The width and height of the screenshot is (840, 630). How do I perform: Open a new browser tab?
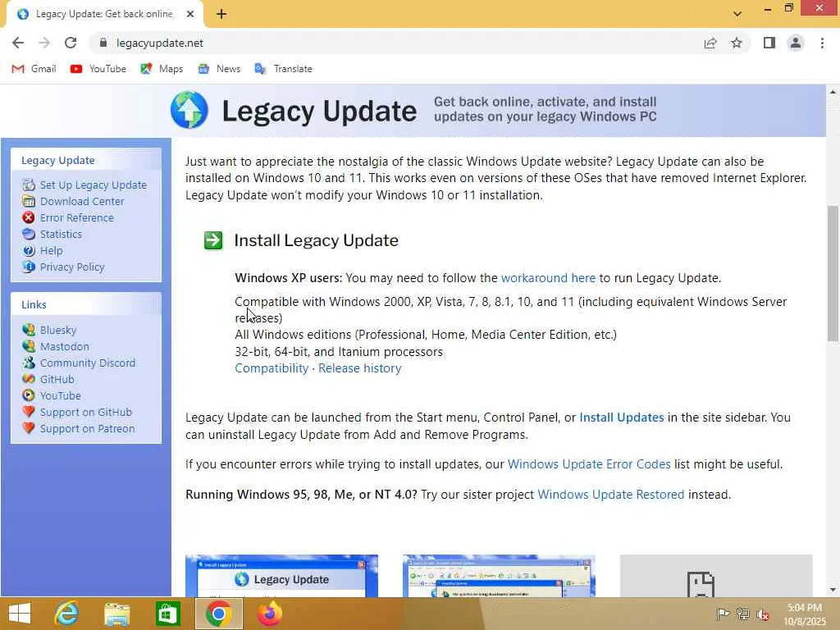221,15
